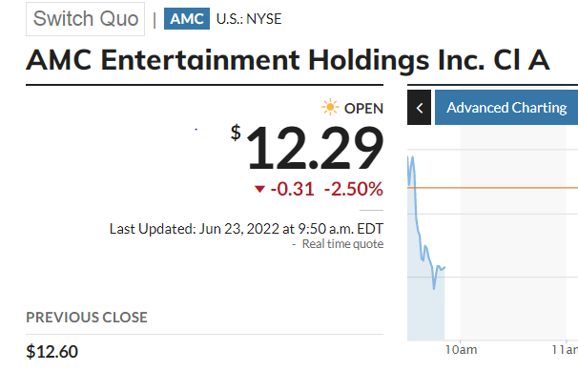This screenshot has width=578, height=392.
Task: Select the 12.29 current price
Action: [315, 148]
